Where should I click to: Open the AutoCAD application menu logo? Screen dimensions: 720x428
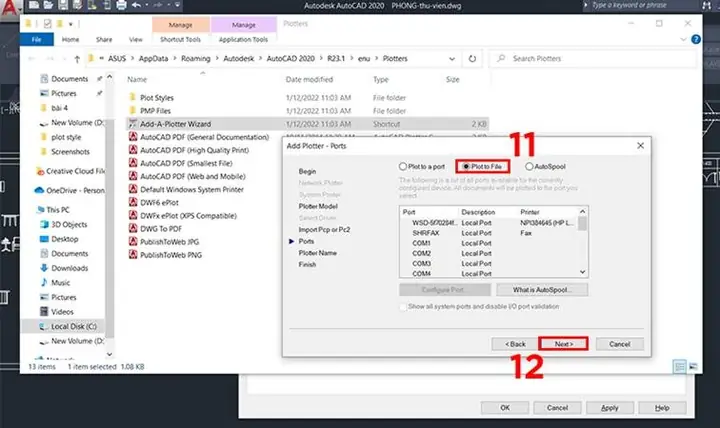pos(10,6)
